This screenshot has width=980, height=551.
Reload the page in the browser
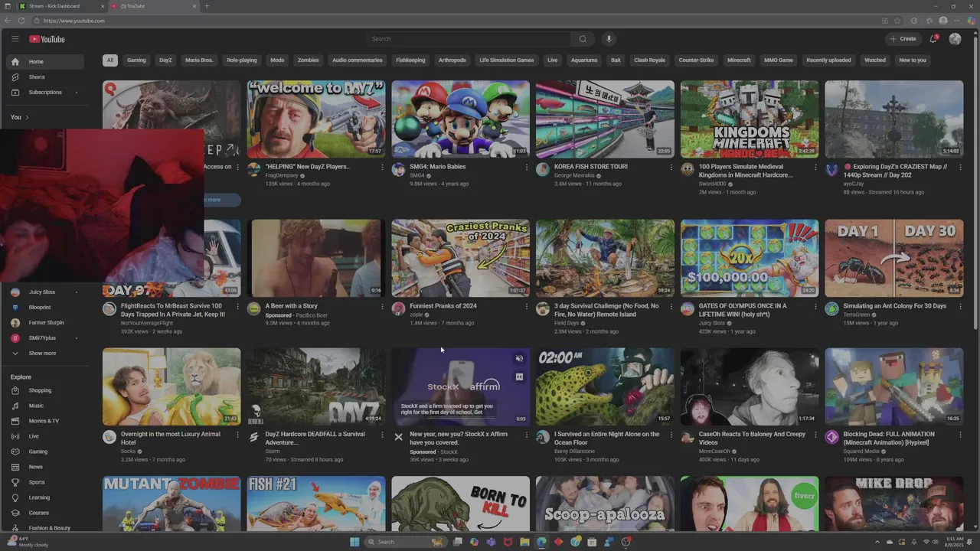(x=21, y=21)
